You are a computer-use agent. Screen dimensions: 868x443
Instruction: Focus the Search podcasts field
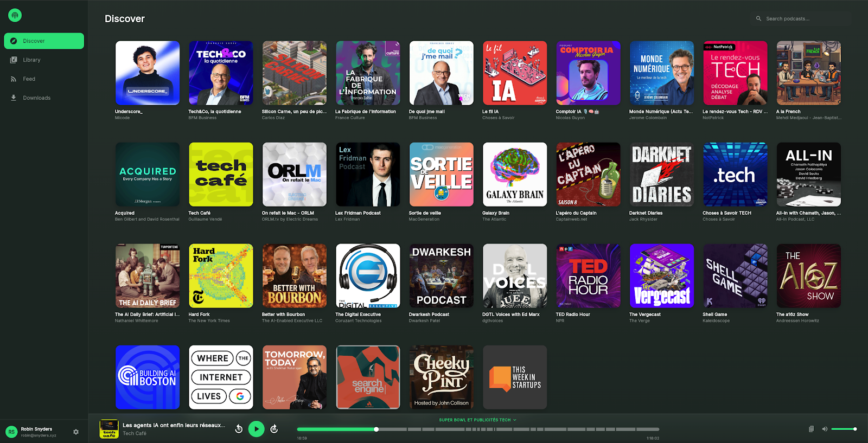802,18
